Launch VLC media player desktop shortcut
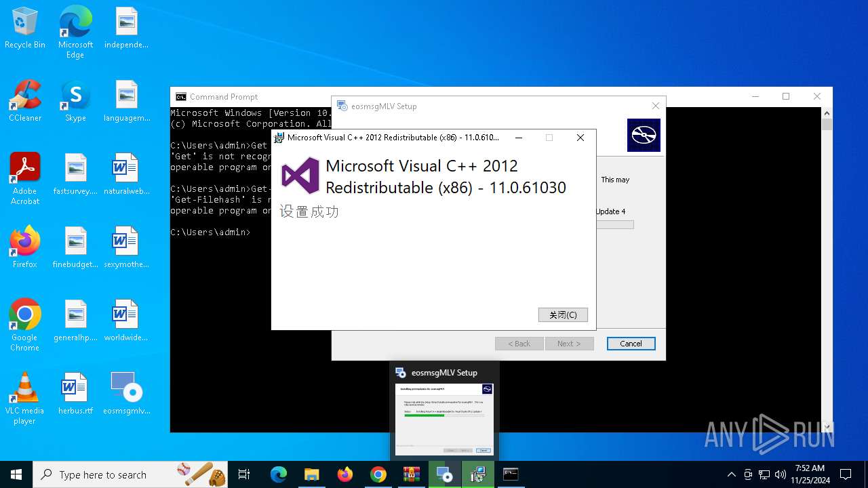 [x=25, y=399]
